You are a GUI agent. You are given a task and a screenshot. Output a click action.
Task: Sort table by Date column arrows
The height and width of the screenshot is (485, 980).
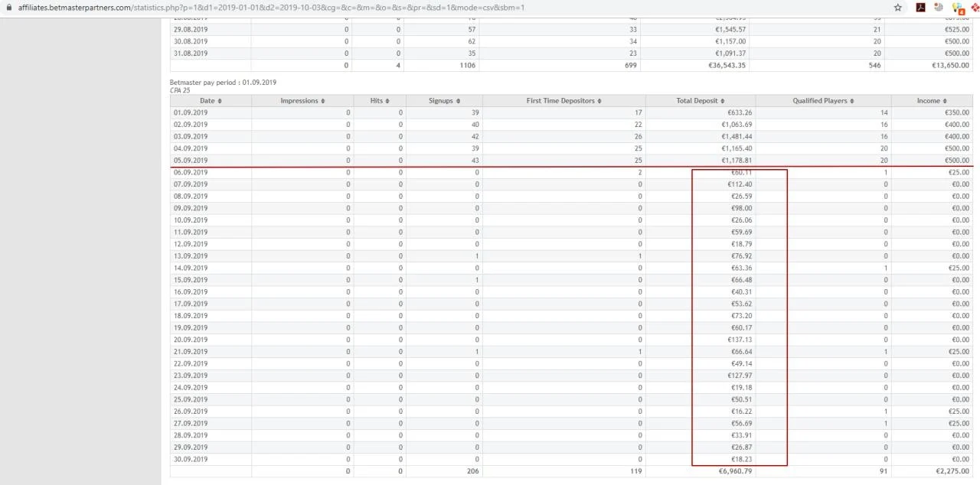pyautogui.click(x=220, y=101)
